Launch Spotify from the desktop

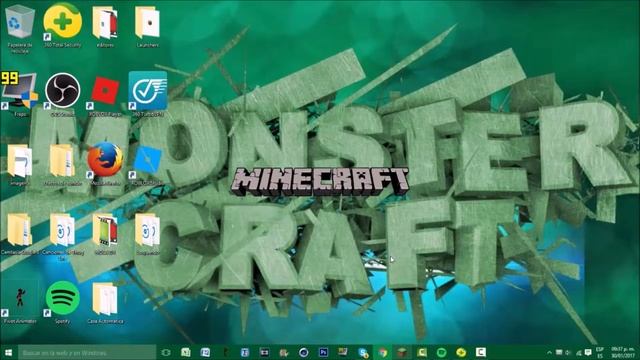pyautogui.click(x=62, y=302)
